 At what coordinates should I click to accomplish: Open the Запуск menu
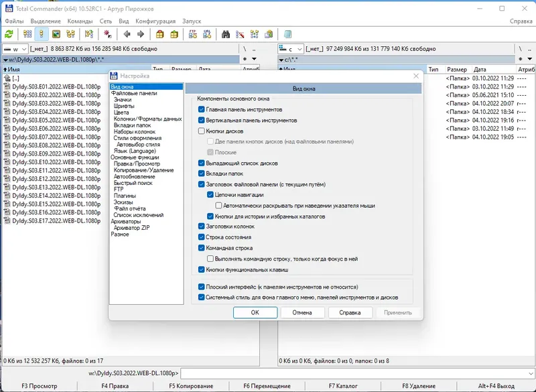(192, 21)
